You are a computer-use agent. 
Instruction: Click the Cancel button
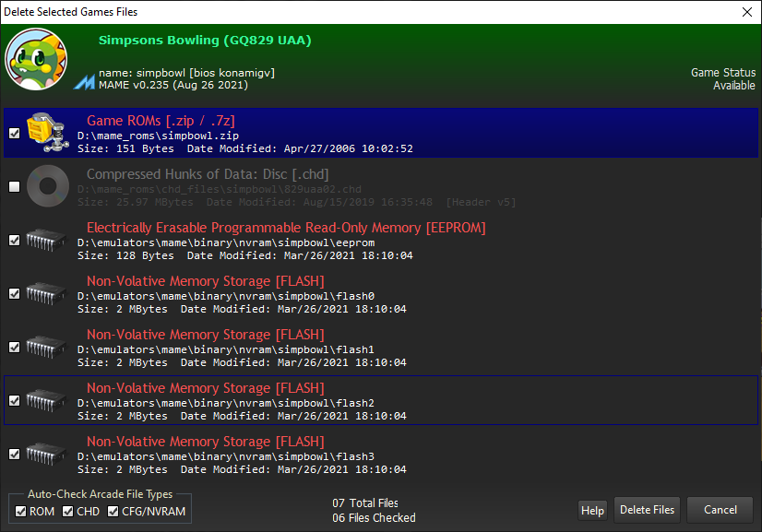click(x=720, y=510)
